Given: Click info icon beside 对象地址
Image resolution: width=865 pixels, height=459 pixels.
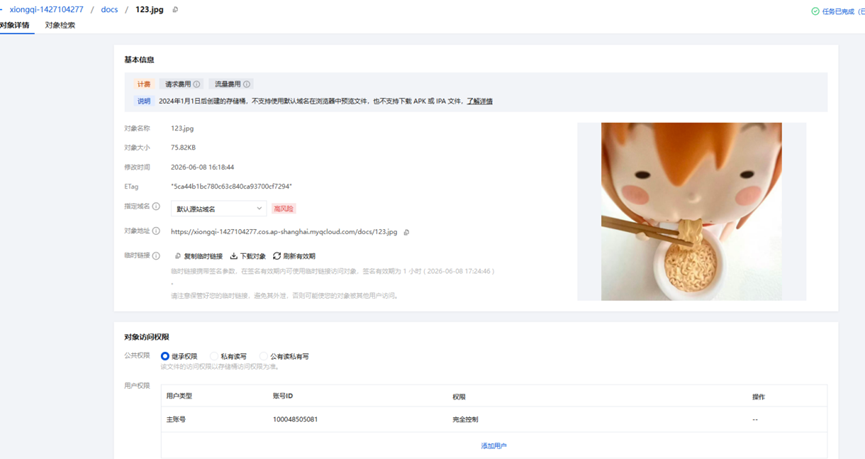Looking at the screenshot, I should [156, 231].
